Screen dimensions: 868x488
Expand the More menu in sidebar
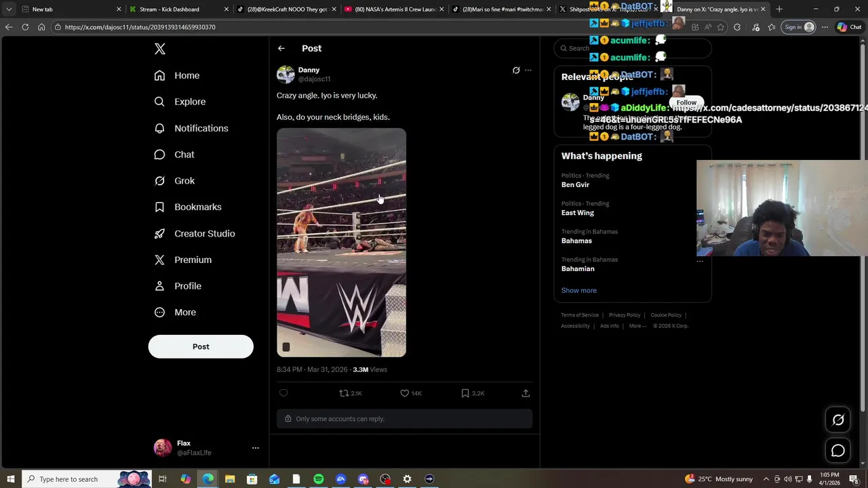175,312
